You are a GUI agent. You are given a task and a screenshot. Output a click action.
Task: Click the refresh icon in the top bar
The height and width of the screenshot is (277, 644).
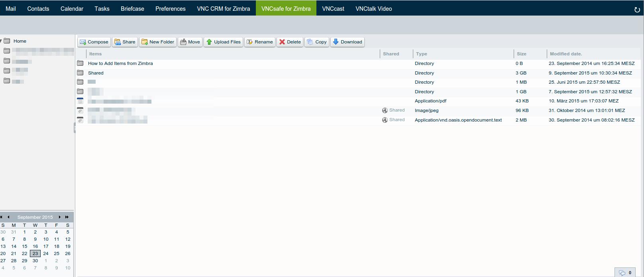637,10
